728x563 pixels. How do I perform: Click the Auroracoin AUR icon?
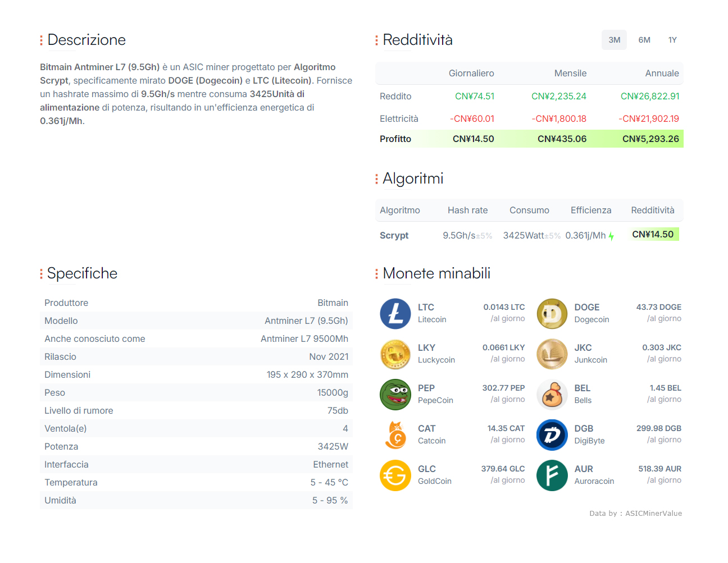(x=552, y=475)
